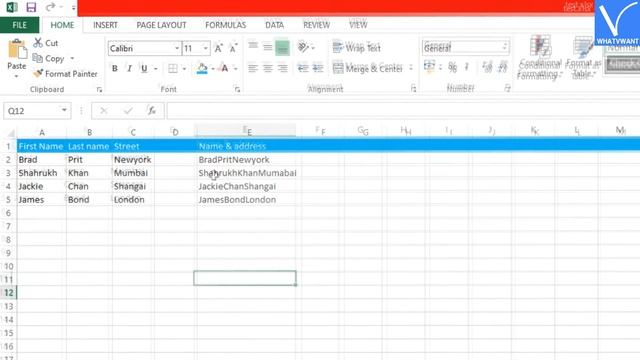Apply the borders icon
The width and height of the screenshot is (640, 360).
pos(173,68)
